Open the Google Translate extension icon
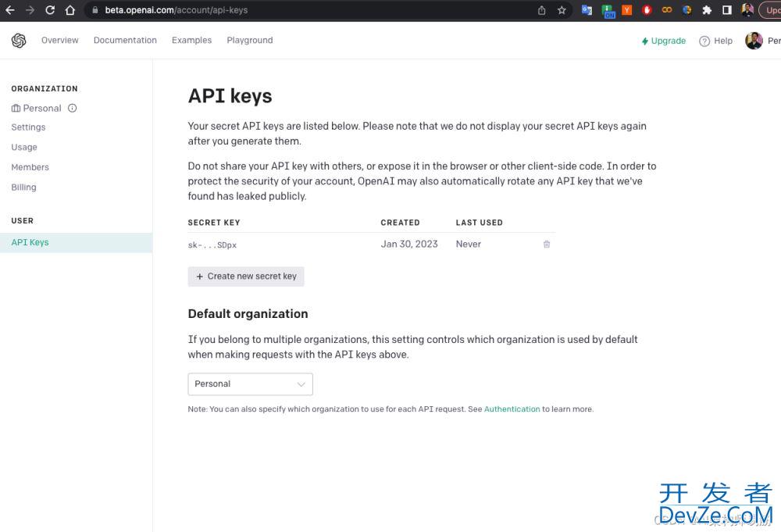 [587, 10]
